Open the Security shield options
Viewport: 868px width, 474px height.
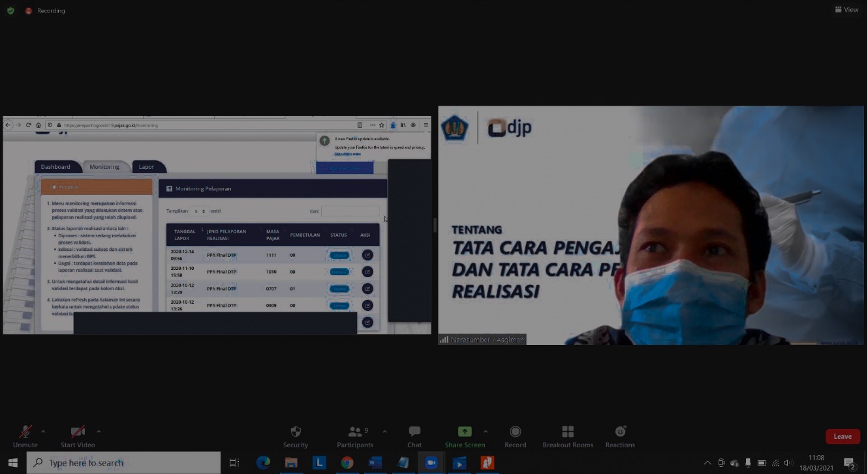295,436
